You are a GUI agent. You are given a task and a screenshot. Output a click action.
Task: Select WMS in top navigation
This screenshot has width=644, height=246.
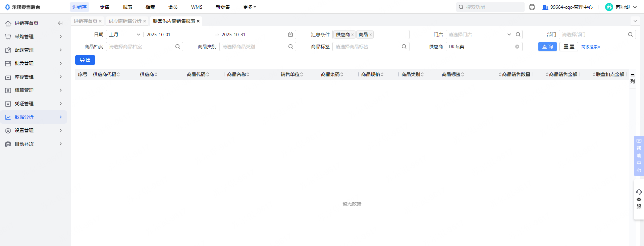pyautogui.click(x=197, y=7)
